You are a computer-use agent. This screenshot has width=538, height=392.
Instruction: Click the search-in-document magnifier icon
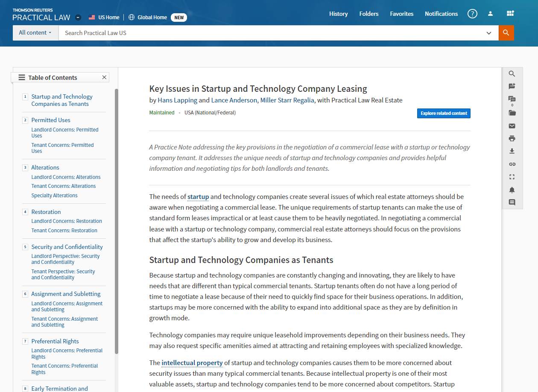(512, 74)
